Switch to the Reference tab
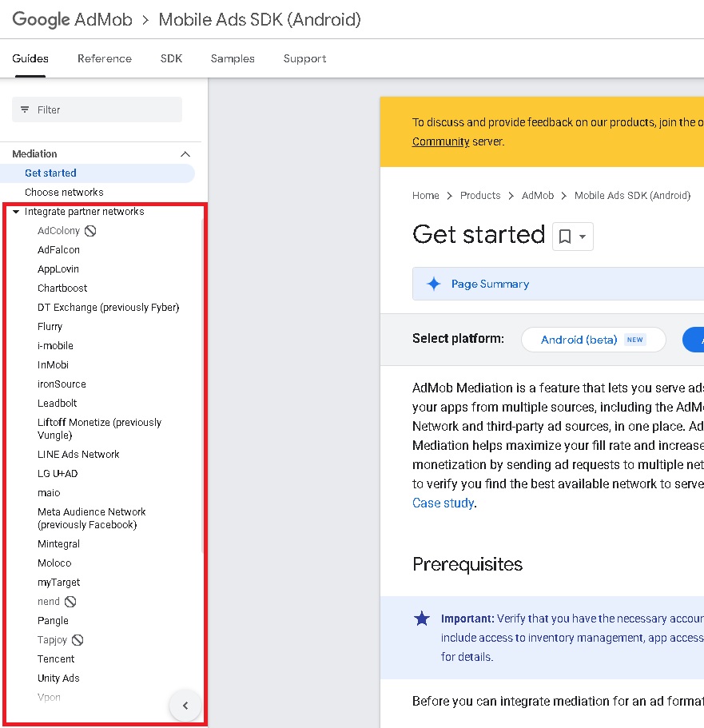 pyautogui.click(x=105, y=58)
